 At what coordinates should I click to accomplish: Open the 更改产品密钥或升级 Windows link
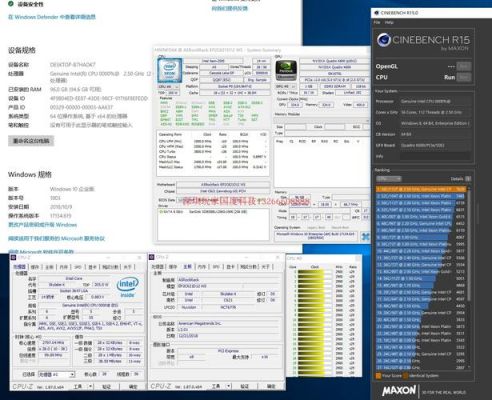[x=42, y=225]
